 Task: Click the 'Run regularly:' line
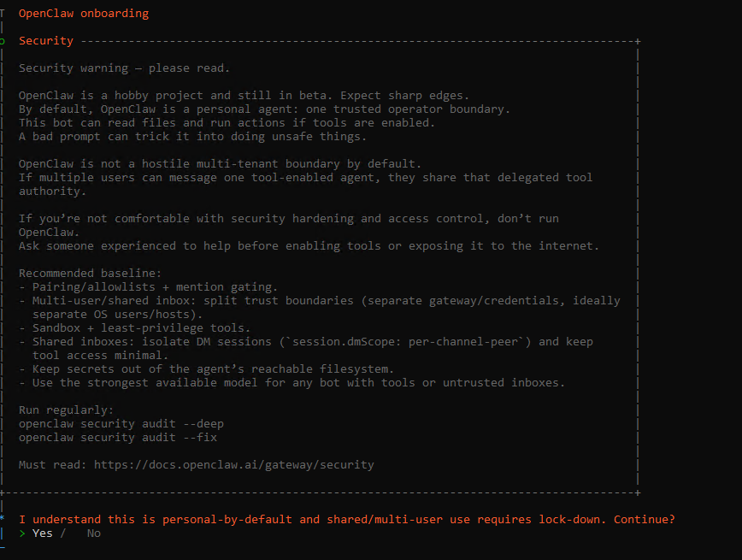coord(67,410)
